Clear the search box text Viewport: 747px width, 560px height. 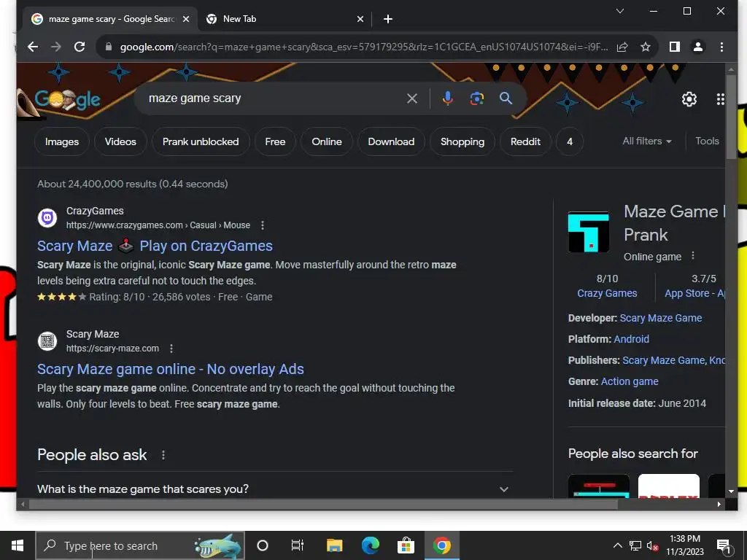(x=412, y=98)
